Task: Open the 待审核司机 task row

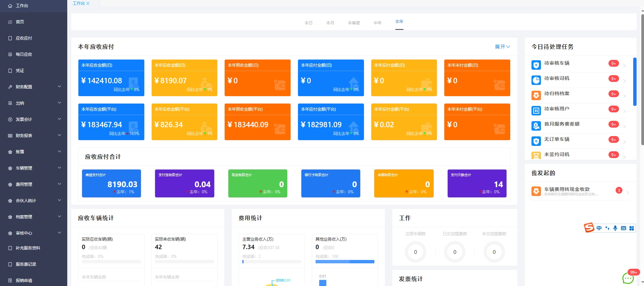Action: (579, 80)
